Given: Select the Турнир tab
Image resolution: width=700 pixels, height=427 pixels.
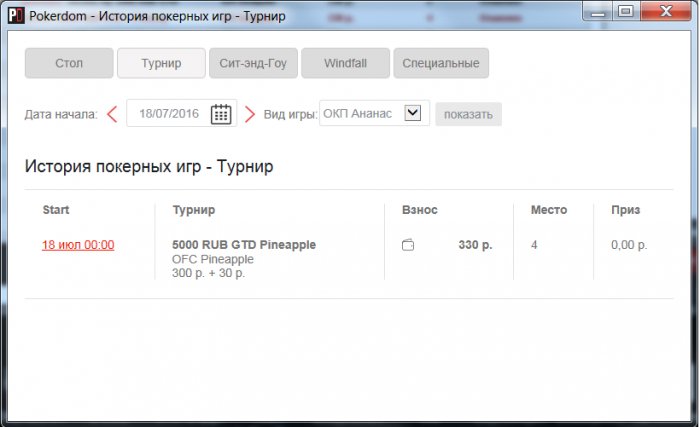Looking at the screenshot, I should pos(161,63).
